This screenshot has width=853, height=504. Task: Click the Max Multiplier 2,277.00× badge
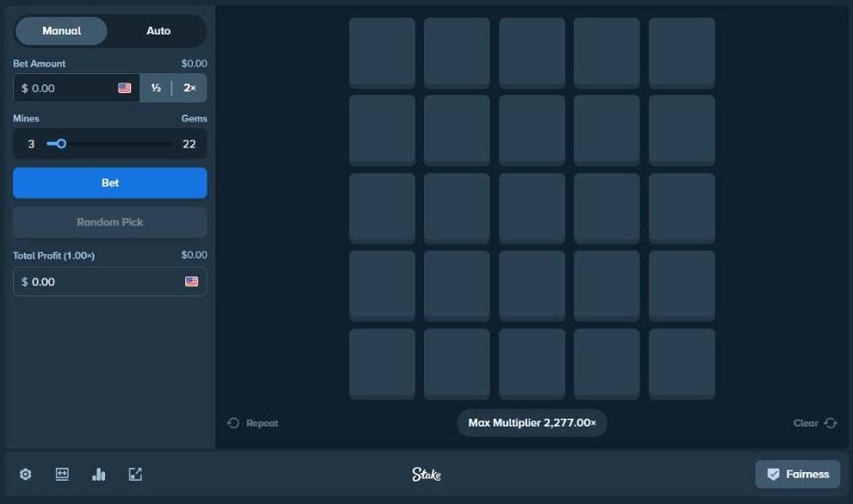click(532, 423)
